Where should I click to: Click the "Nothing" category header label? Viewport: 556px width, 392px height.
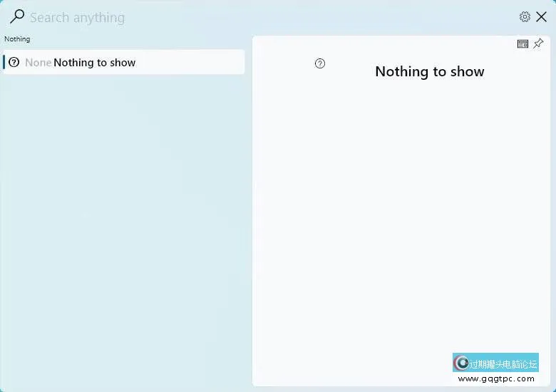click(x=17, y=39)
